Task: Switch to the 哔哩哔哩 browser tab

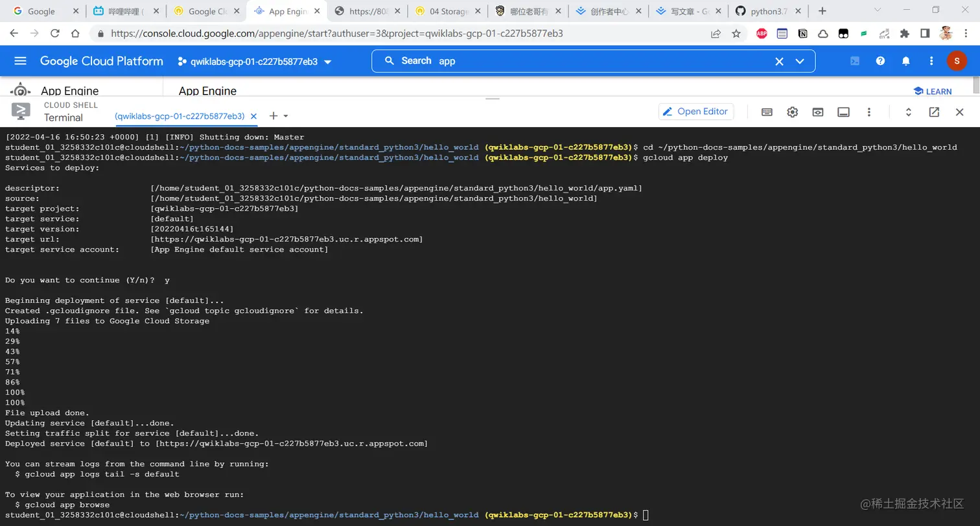Action: pos(126,11)
